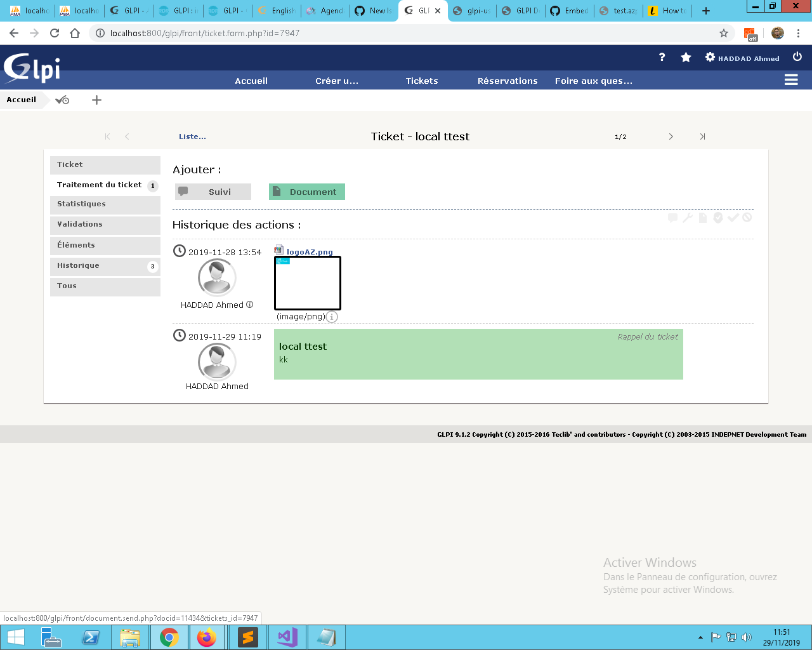Click the plus icon in the breadcrumb bar
The width and height of the screenshot is (812, 650).
tap(96, 100)
